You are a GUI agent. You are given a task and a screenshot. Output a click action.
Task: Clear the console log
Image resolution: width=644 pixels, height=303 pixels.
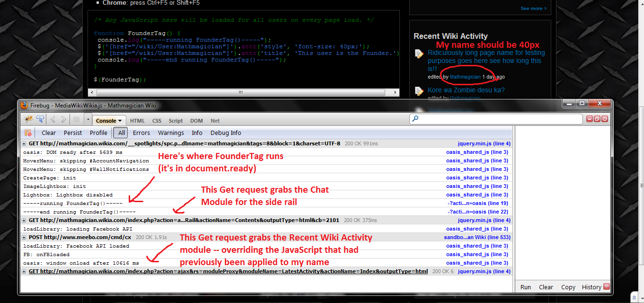(49, 133)
